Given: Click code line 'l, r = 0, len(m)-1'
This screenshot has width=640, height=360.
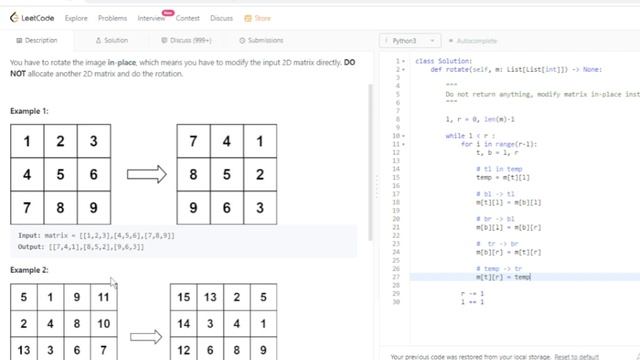Looking at the screenshot, I should click(480, 119).
